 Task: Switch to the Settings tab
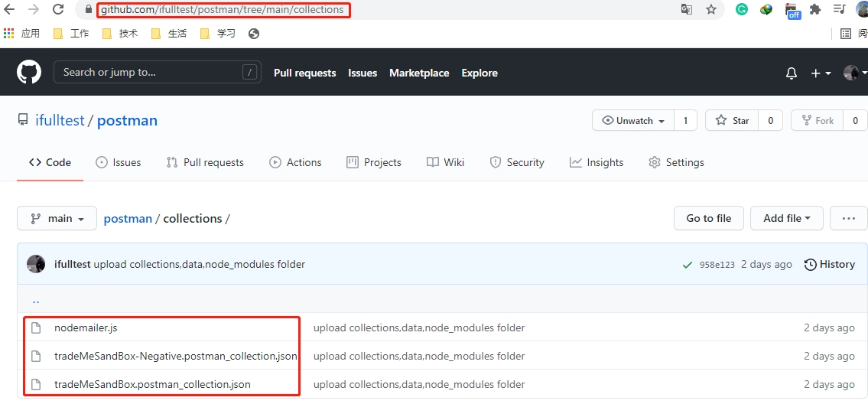677,162
